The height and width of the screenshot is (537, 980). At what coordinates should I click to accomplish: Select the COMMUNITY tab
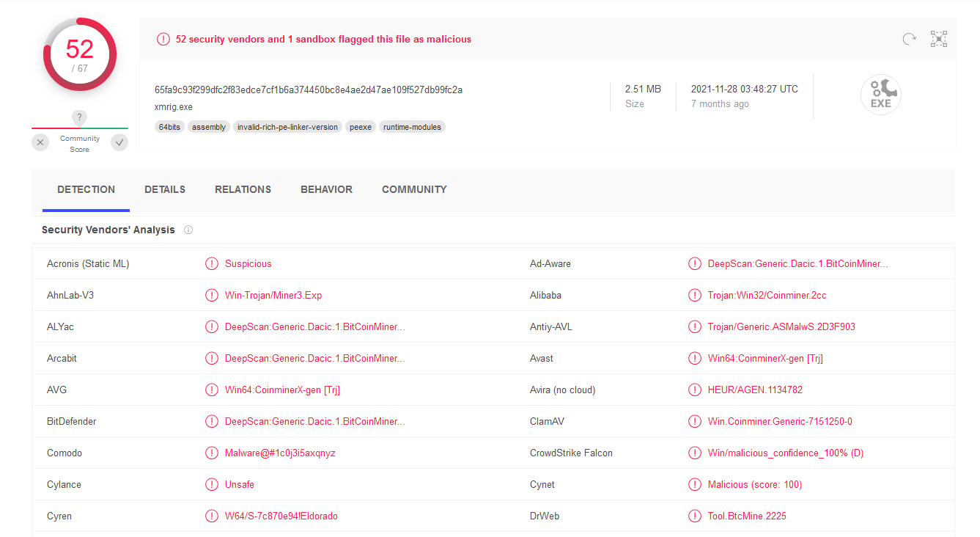[414, 189]
